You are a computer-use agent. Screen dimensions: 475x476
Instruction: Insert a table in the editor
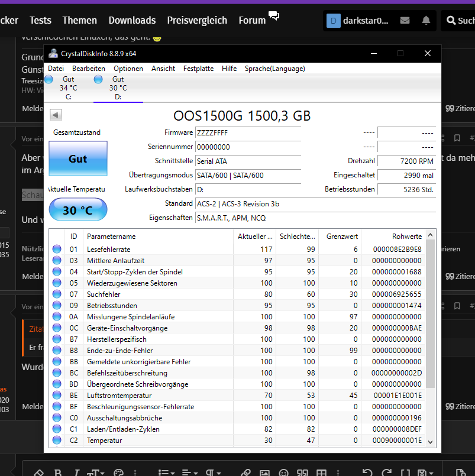(x=321, y=472)
